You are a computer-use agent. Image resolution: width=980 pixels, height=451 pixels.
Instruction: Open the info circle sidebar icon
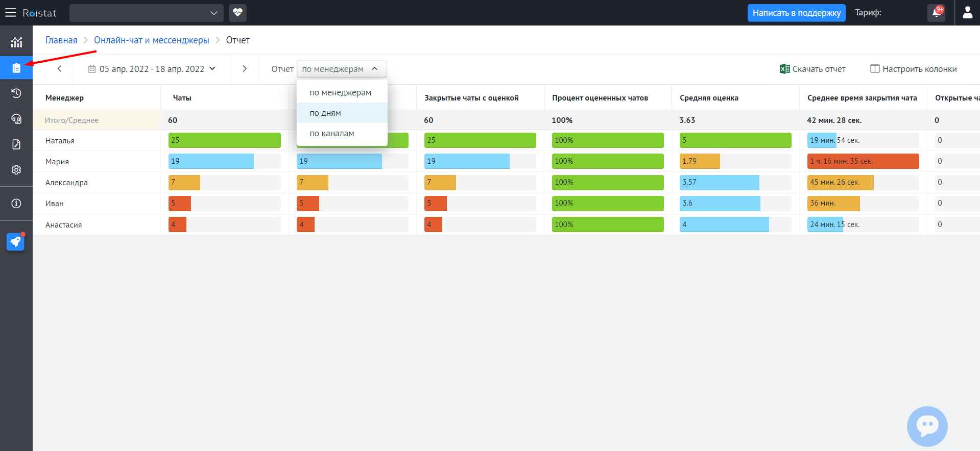(x=16, y=204)
